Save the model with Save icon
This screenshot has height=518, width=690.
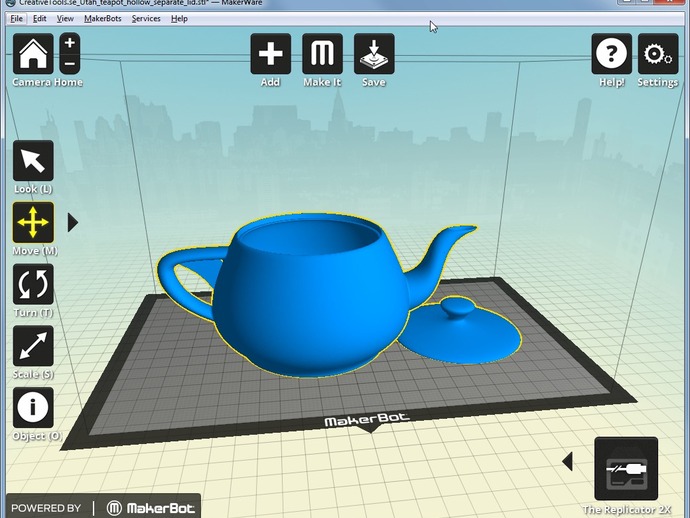[x=374, y=54]
